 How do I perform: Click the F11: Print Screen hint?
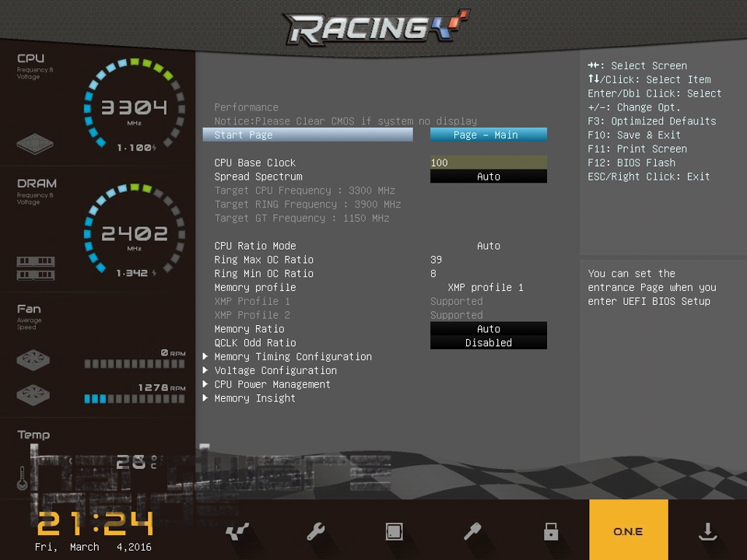637,149
